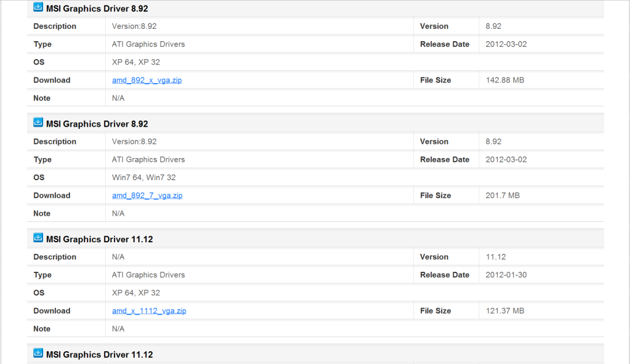Click download icon beside Win7 8.92 driver heading
This screenshot has width=630, height=364.
38,122
